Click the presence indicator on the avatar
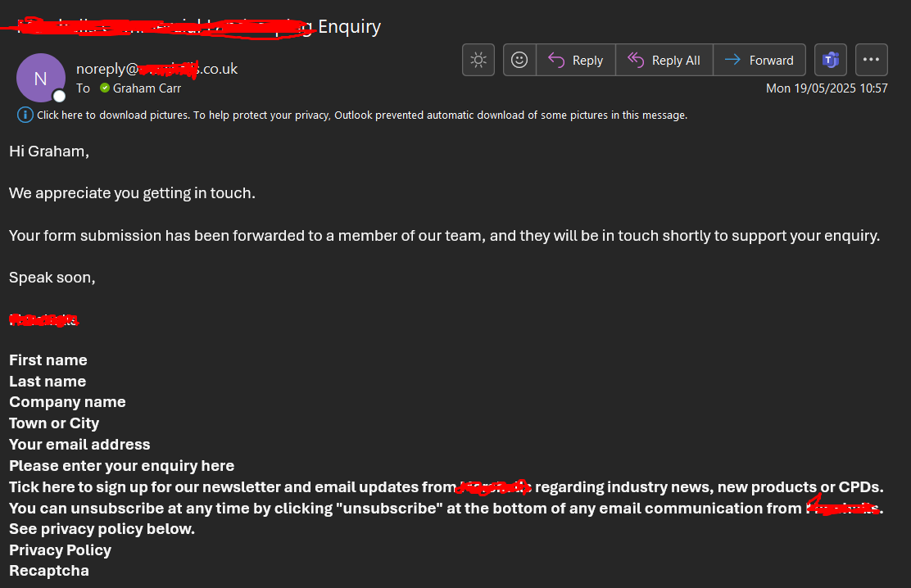This screenshot has width=911, height=588. [x=59, y=96]
